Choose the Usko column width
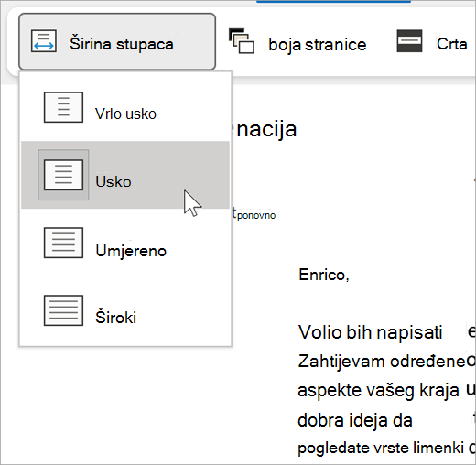Screen dimensions: 476x465 125,175
